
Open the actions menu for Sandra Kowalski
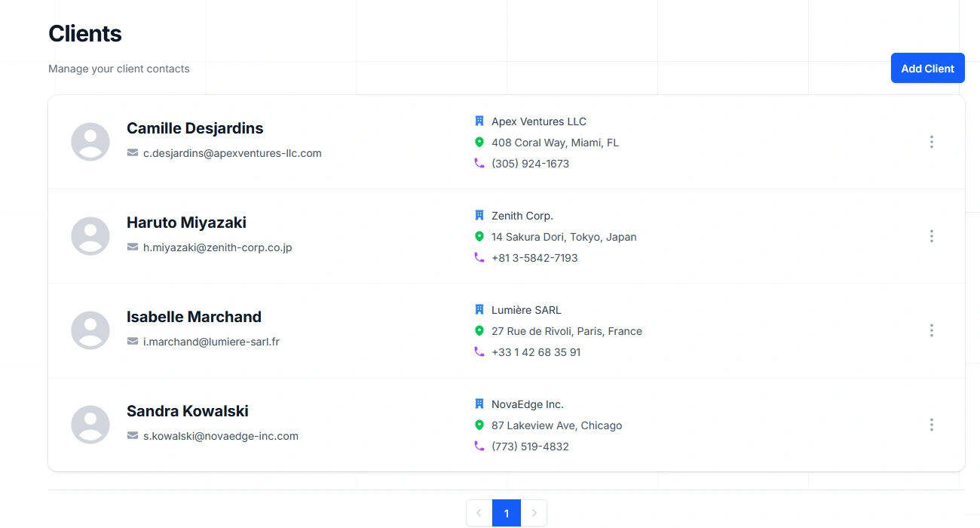932,424
